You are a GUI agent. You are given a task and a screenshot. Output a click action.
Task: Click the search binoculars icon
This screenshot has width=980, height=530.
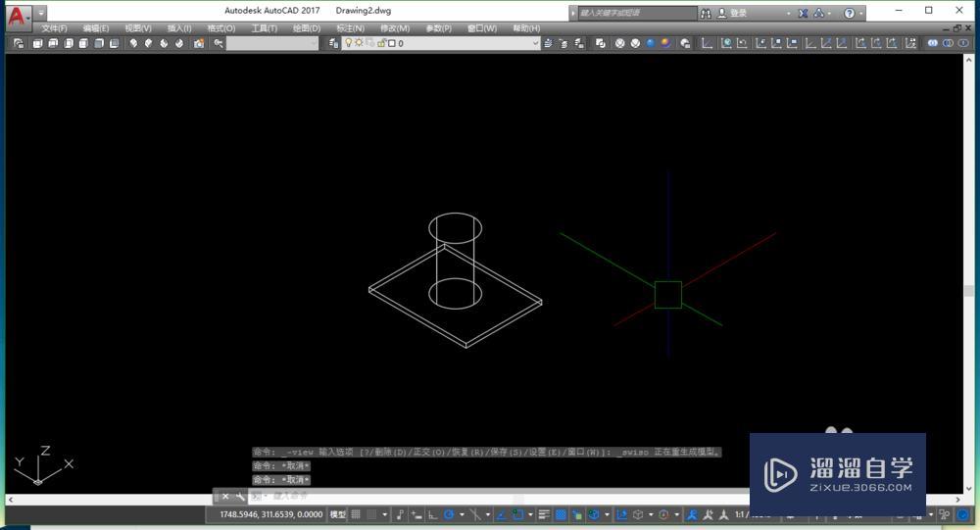[706, 13]
